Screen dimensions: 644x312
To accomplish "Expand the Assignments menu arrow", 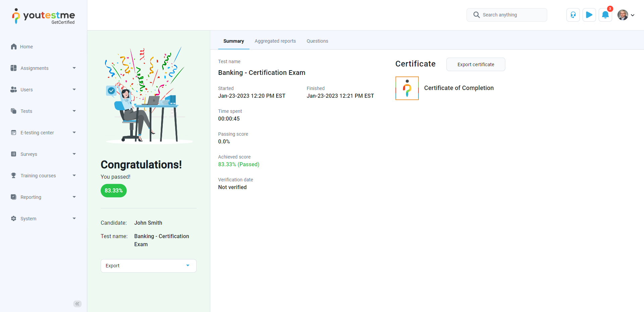I will (x=74, y=68).
